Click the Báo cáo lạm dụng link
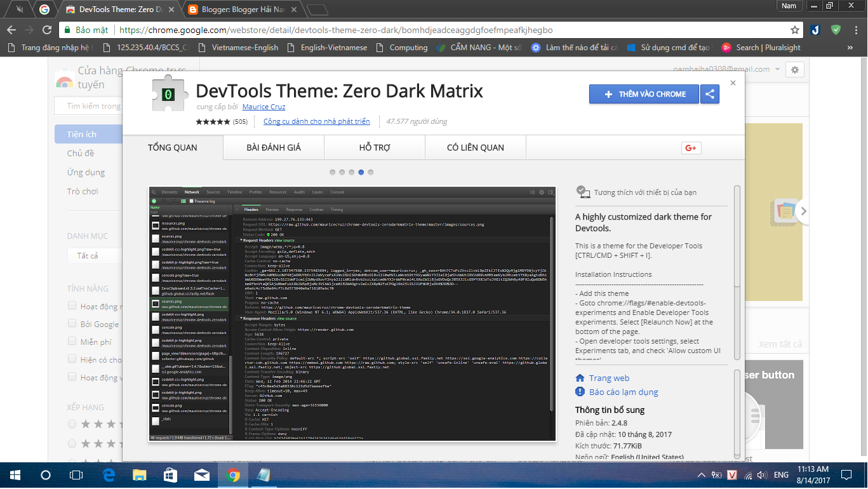The height and width of the screenshot is (489, 868). point(624,392)
